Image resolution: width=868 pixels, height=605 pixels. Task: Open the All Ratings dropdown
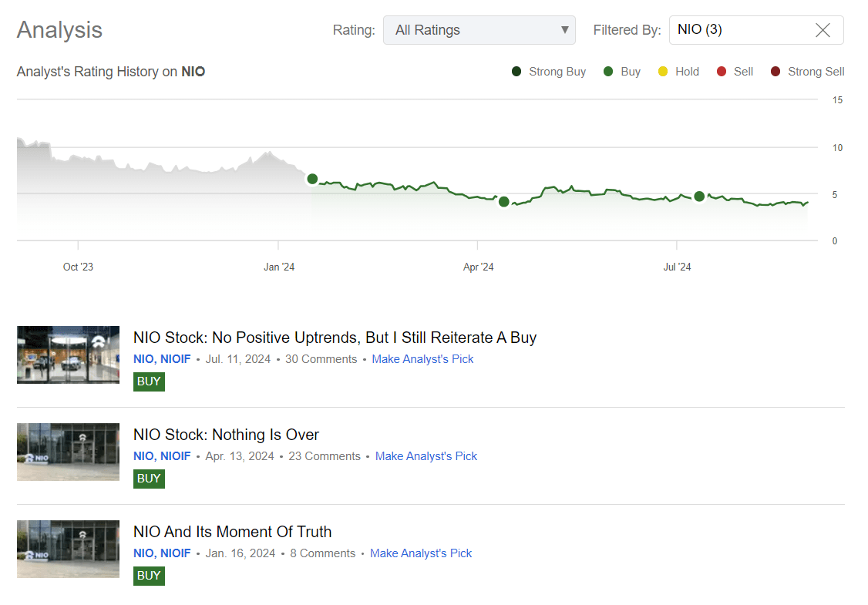479,30
